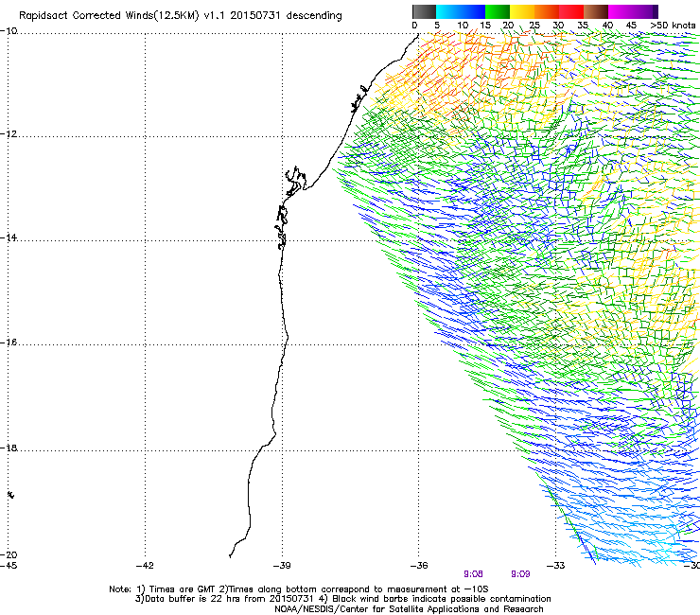Click the '-14' latitude axis label
The width and height of the screenshot is (700, 615).
pos(9,237)
